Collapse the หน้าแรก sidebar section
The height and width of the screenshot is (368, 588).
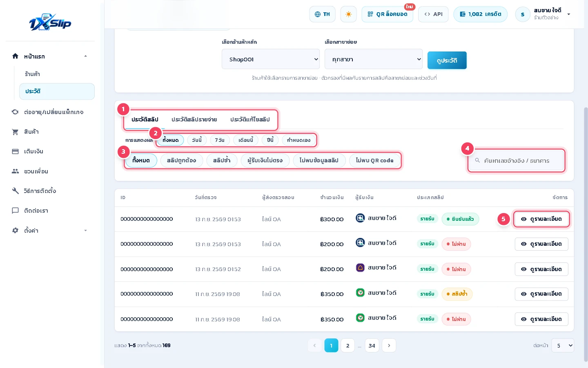tap(85, 56)
